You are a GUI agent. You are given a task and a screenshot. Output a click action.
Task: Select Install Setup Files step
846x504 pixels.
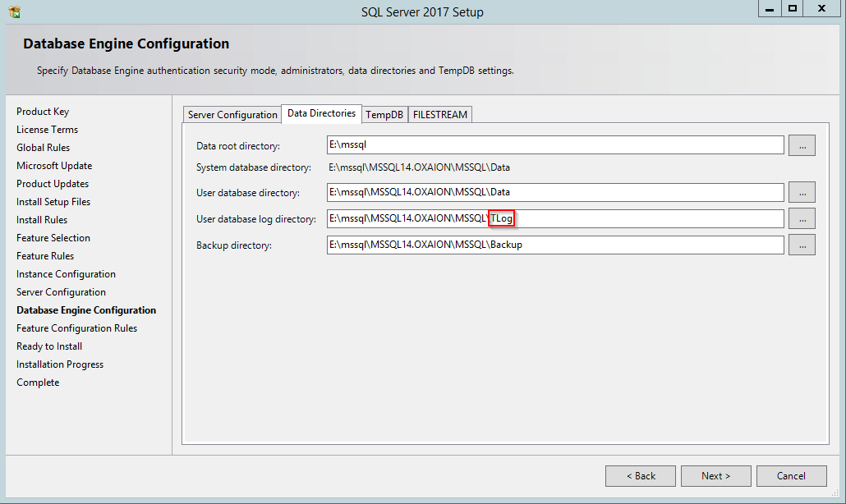(53, 202)
